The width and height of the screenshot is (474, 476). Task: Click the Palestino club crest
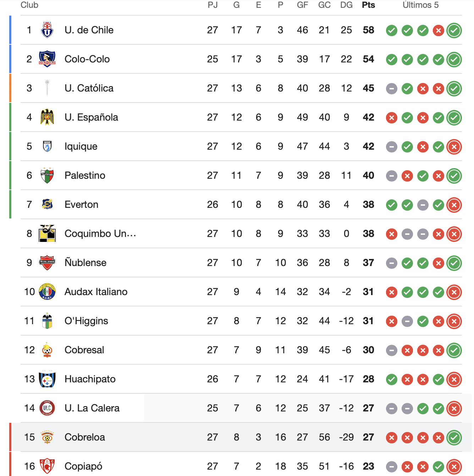point(47,176)
